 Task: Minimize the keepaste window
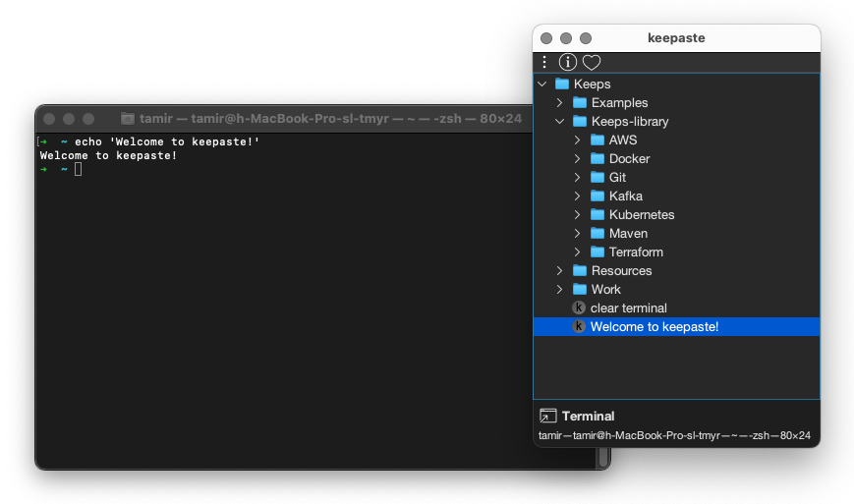566,38
